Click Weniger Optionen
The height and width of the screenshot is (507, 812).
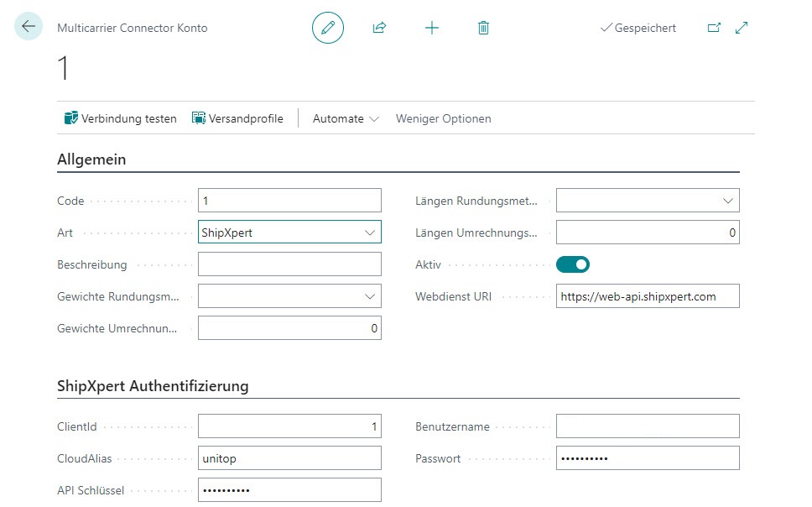(x=443, y=118)
